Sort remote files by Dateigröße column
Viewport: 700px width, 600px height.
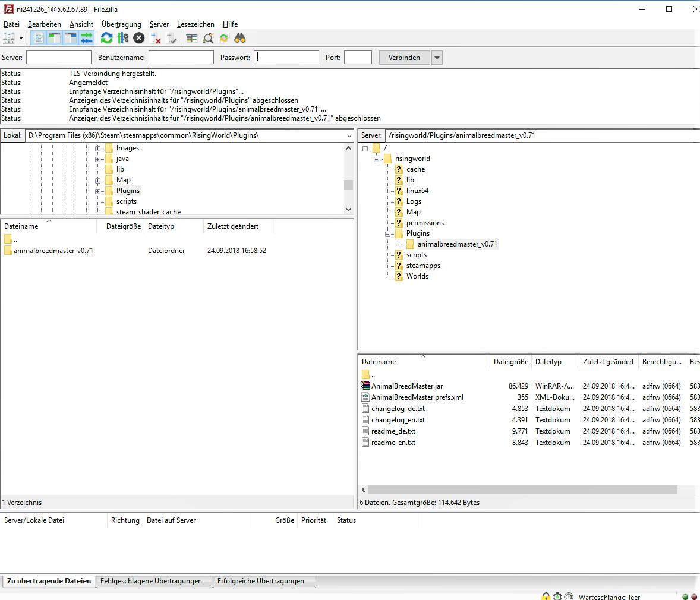click(510, 362)
